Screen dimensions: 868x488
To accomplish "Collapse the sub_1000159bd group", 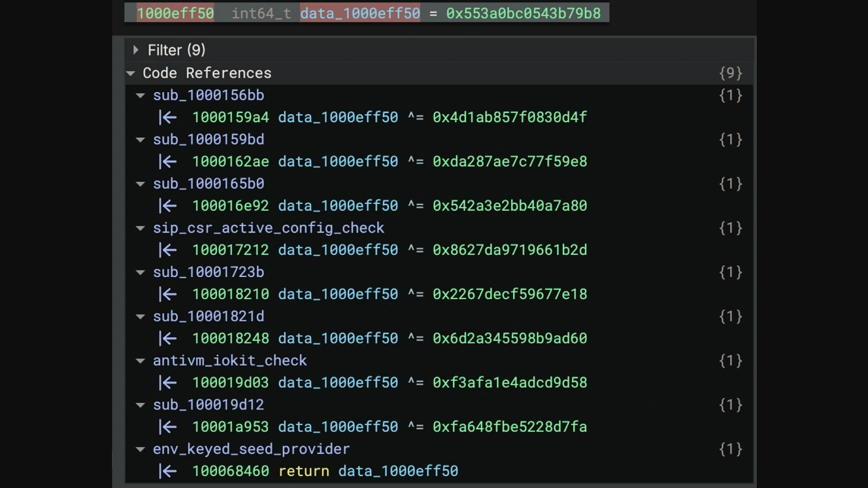I will pyautogui.click(x=141, y=140).
